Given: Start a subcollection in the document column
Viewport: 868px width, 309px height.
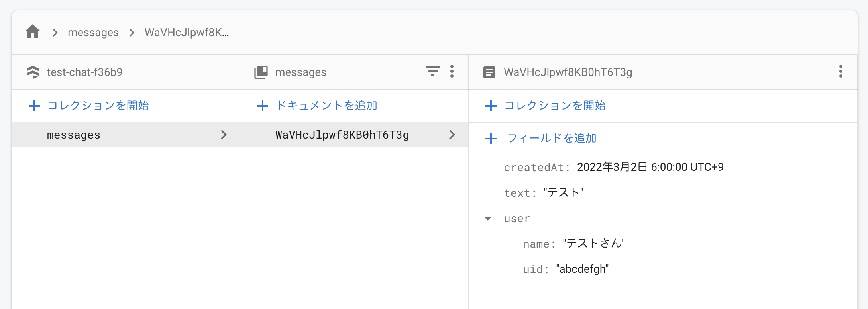Looking at the screenshot, I should [x=545, y=106].
